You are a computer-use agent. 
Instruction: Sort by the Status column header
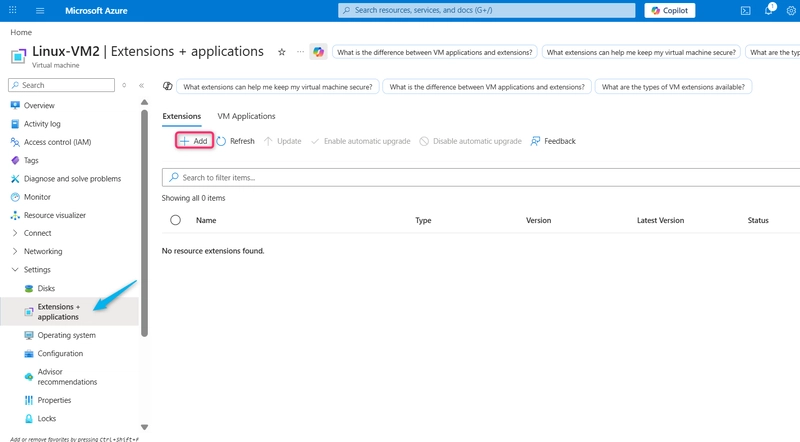coord(758,220)
